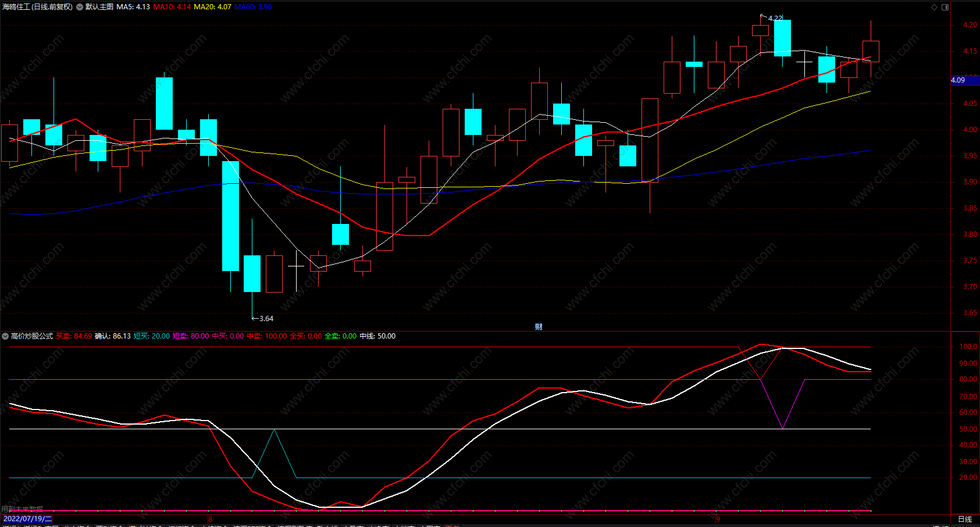Viewport: 980px width, 527px height.
Task: Expand the 默认主图 indicator dropdown arrow
Action: pos(80,7)
